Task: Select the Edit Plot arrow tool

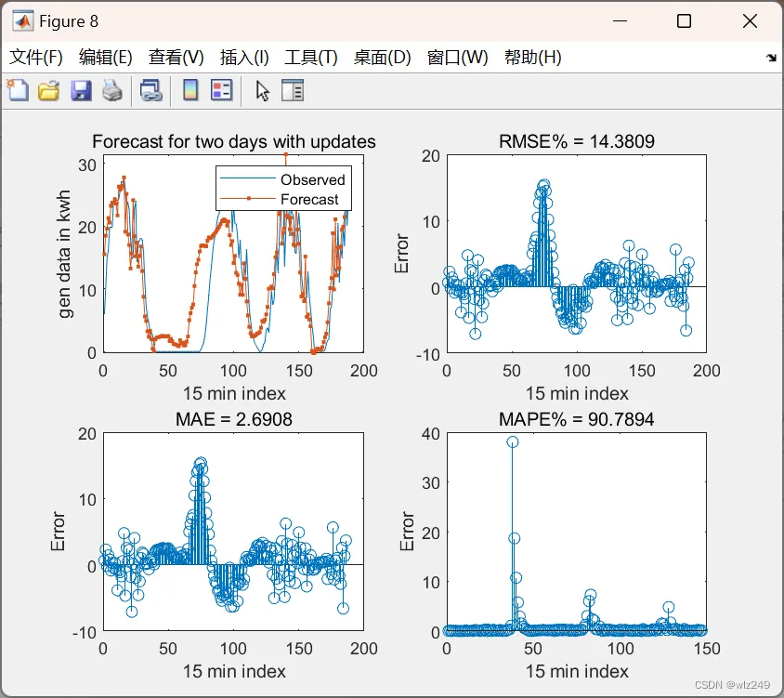Action: [263, 91]
